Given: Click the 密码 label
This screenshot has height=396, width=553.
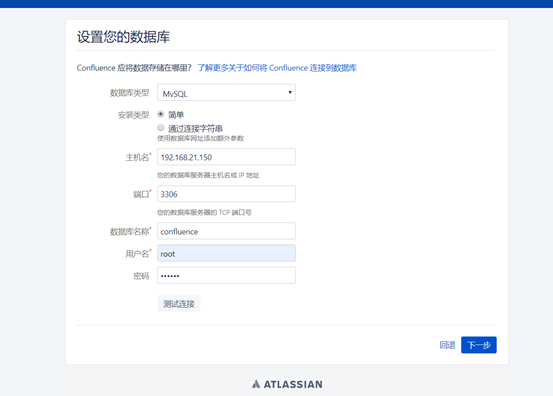Looking at the screenshot, I should [141, 276].
